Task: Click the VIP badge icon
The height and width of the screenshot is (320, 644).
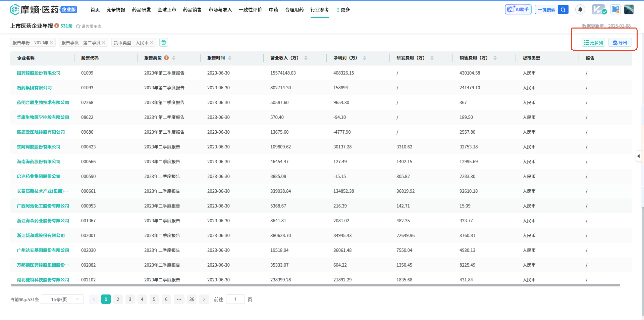Action: click(x=599, y=9)
